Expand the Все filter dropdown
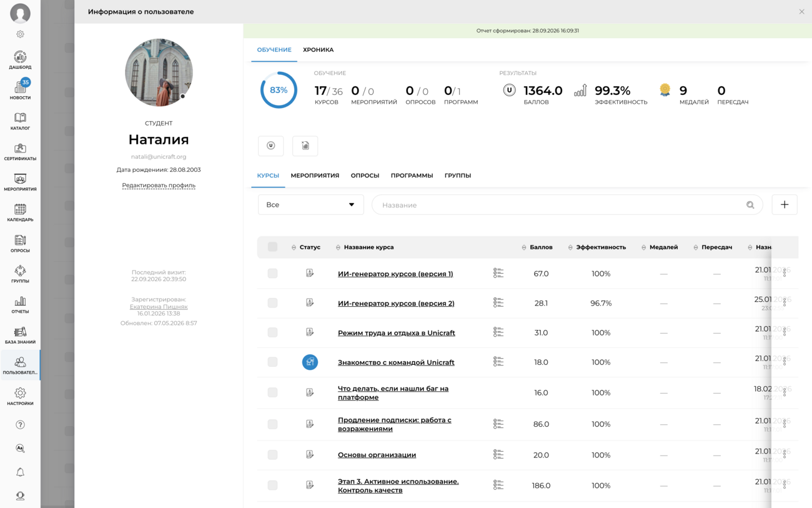The image size is (812, 508). pyautogui.click(x=310, y=205)
